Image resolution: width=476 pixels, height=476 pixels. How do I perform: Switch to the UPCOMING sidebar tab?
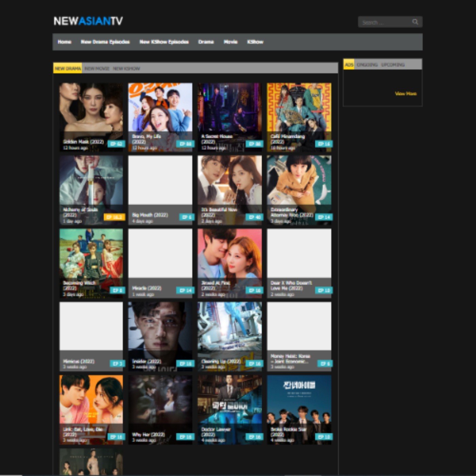pyautogui.click(x=393, y=65)
